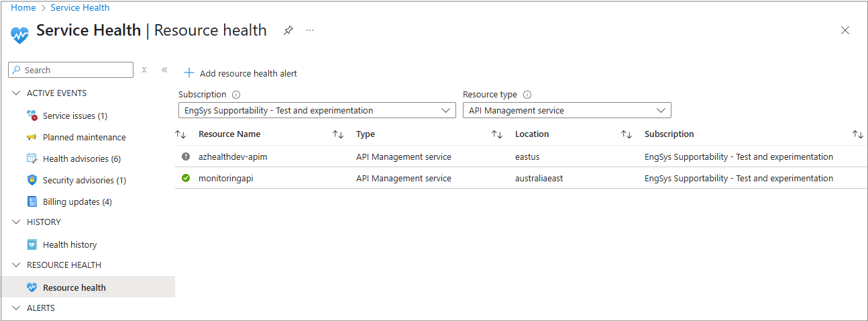Click the Subscription info icon
This screenshot has height=321, width=868.
coord(236,95)
